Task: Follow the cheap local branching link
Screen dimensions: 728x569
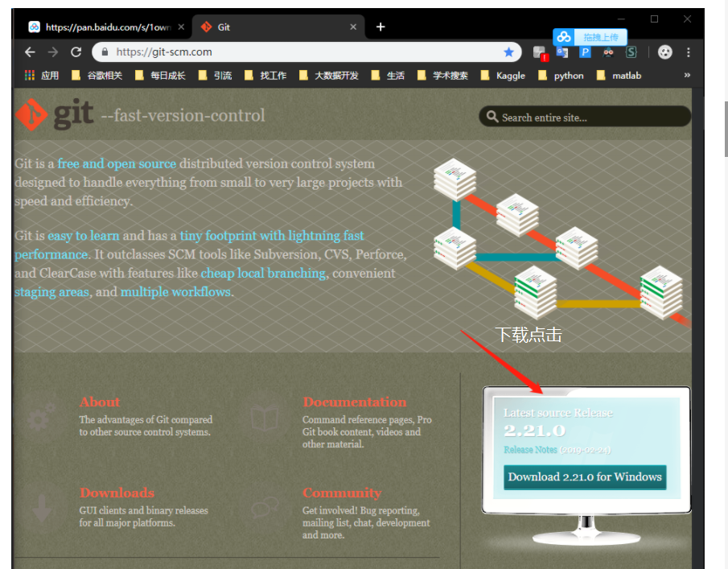Action: tap(263, 273)
